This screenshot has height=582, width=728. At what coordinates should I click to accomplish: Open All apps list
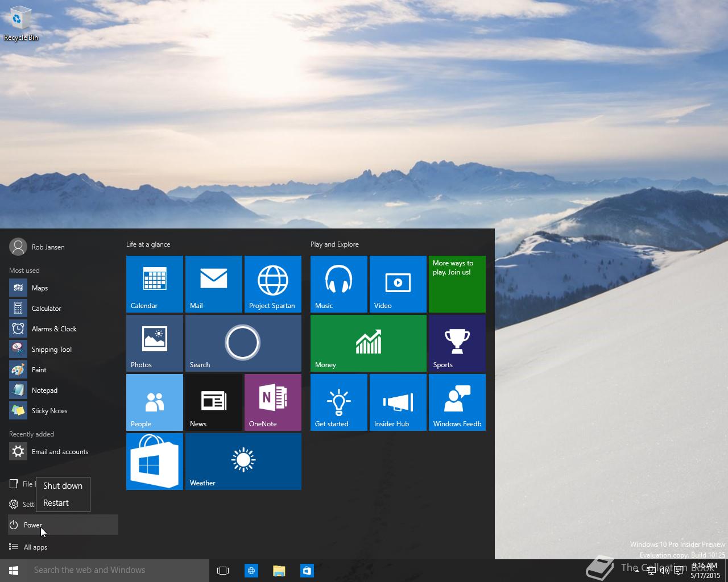[x=63, y=547]
